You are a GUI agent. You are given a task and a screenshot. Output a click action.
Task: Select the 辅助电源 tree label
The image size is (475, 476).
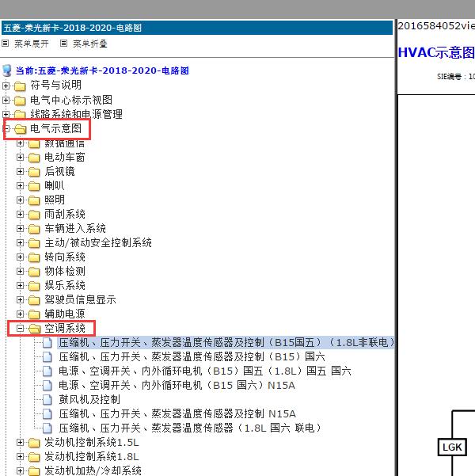click(65, 314)
